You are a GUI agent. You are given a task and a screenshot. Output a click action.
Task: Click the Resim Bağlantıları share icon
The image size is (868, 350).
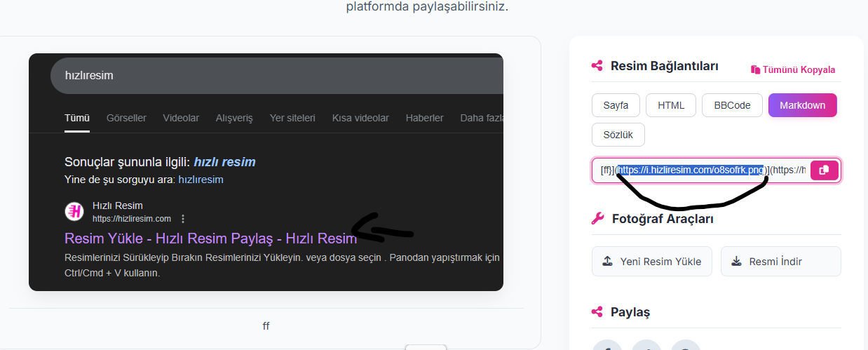pyautogui.click(x=597, y=66)
